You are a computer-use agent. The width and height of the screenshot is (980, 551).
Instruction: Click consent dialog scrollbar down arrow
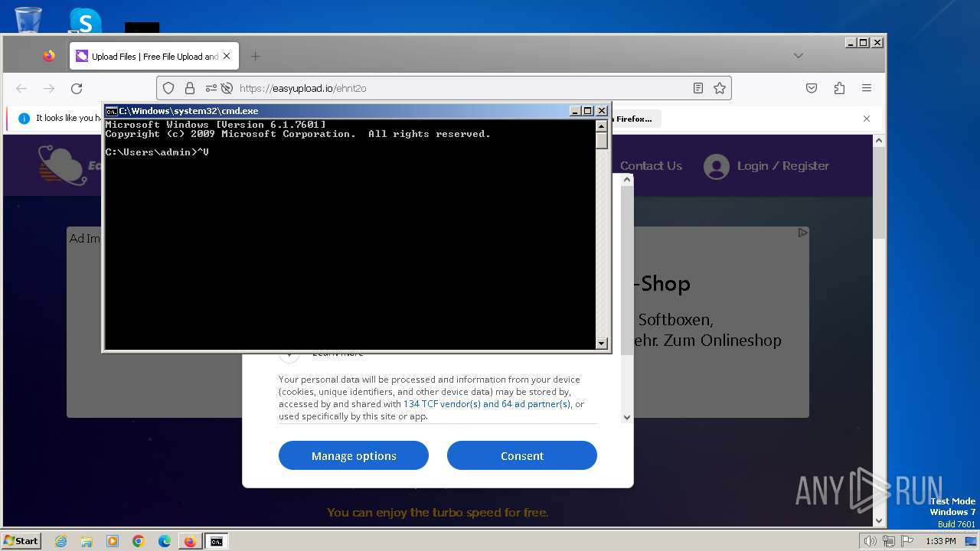pos(627,417)
